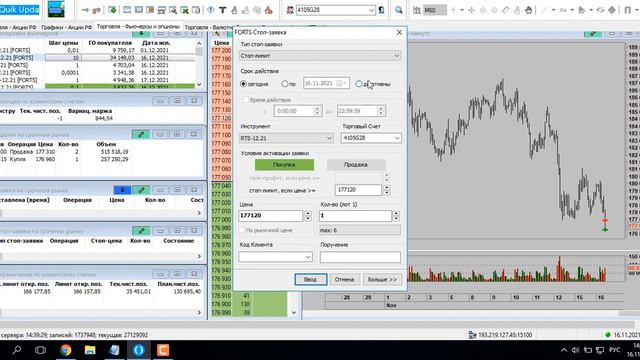Click the stepper beside the 'Цена' field

coord(308,216)
